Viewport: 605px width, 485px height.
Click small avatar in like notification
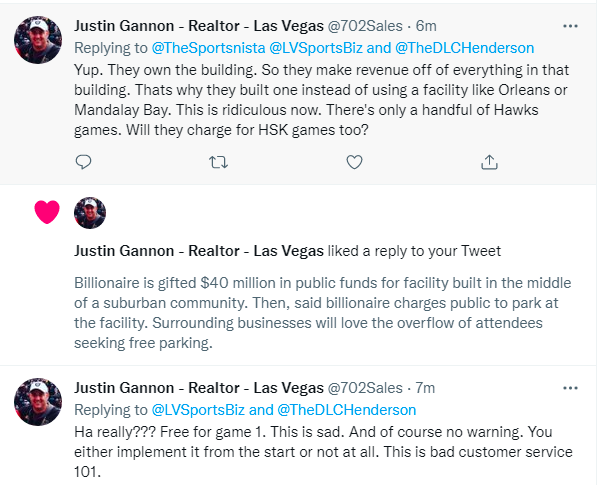click(90, 212)
